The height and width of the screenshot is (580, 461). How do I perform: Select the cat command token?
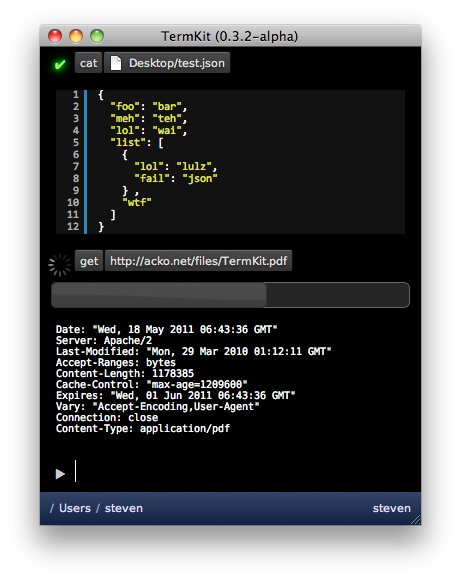pos(88,63)
